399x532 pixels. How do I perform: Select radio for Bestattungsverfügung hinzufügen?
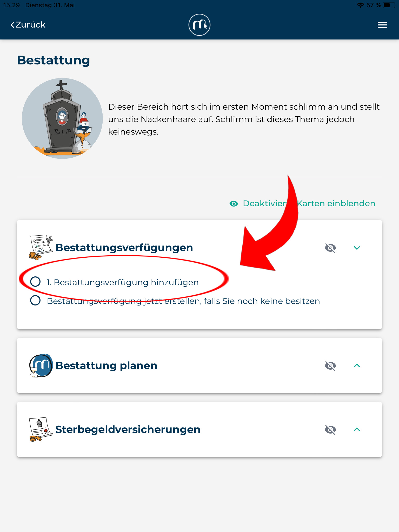[x=35, y=282]
